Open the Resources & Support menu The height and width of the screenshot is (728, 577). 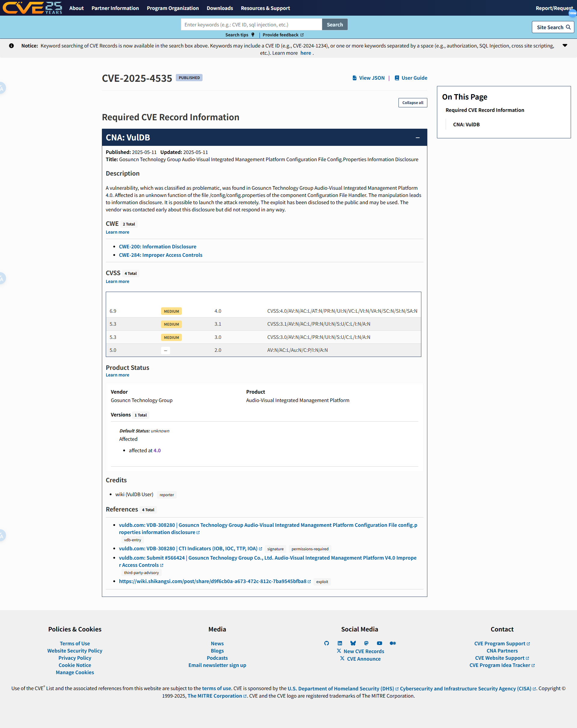(x=265, y=8)
